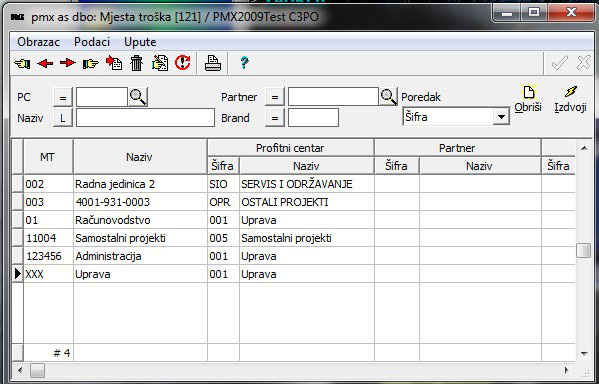
Task: Open the Upute menu
Action: [140, 42]
